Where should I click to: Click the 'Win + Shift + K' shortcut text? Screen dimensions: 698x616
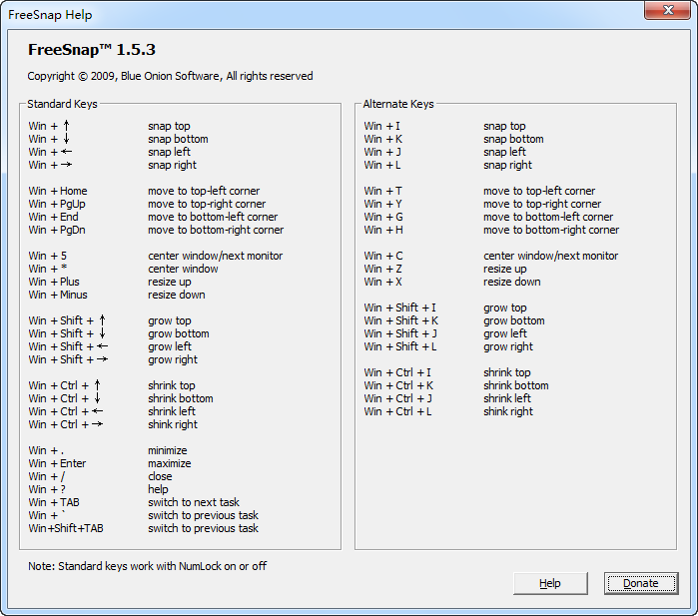coord(401,320)
